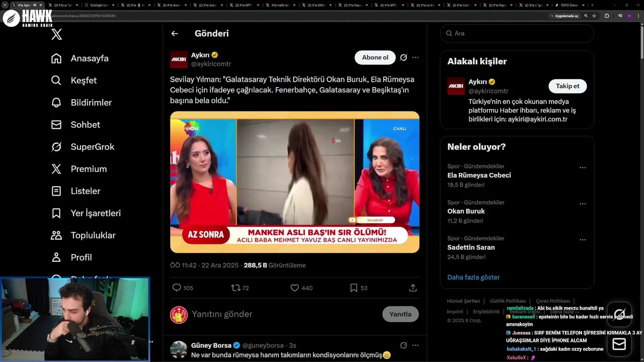Open more options for Ela Rümeysa Cebeci trend
Viewport: 644px width, 362px height.
click(x=583, y=167)
